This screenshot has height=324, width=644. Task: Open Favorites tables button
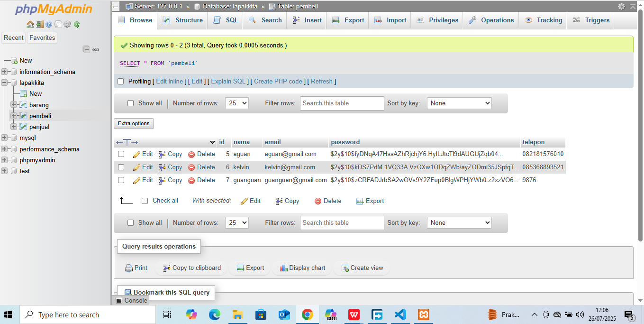(x=42, y=37)
